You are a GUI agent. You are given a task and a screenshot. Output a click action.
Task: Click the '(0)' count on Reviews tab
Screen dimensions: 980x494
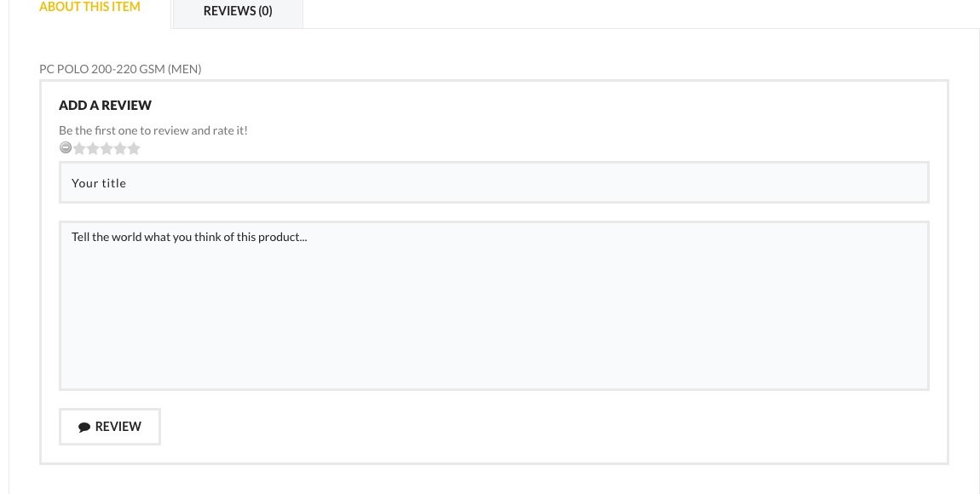(265, 11)
